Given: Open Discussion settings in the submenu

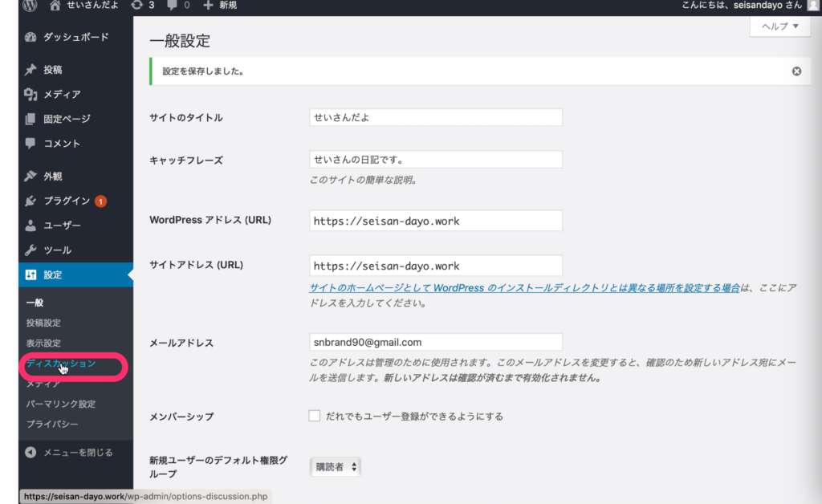Looking at the screenshot, I should 61,364.
